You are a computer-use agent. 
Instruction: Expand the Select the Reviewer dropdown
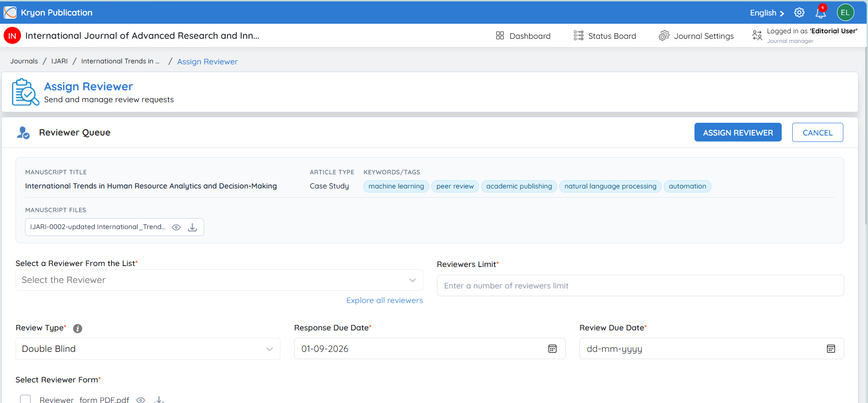(x=219, y=280)
